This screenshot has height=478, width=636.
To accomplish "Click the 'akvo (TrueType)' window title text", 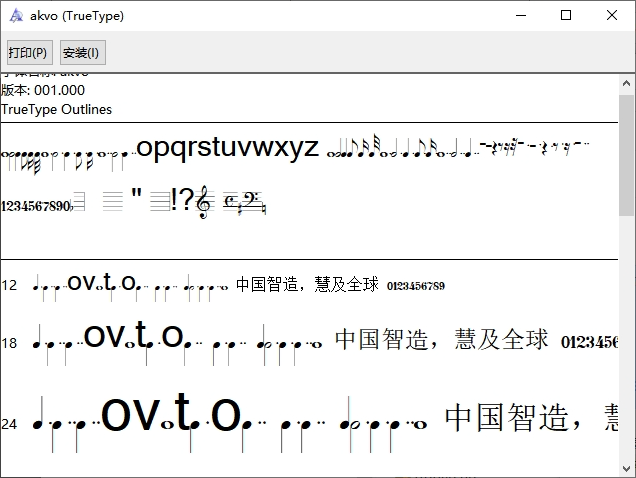I will point(78,16).
